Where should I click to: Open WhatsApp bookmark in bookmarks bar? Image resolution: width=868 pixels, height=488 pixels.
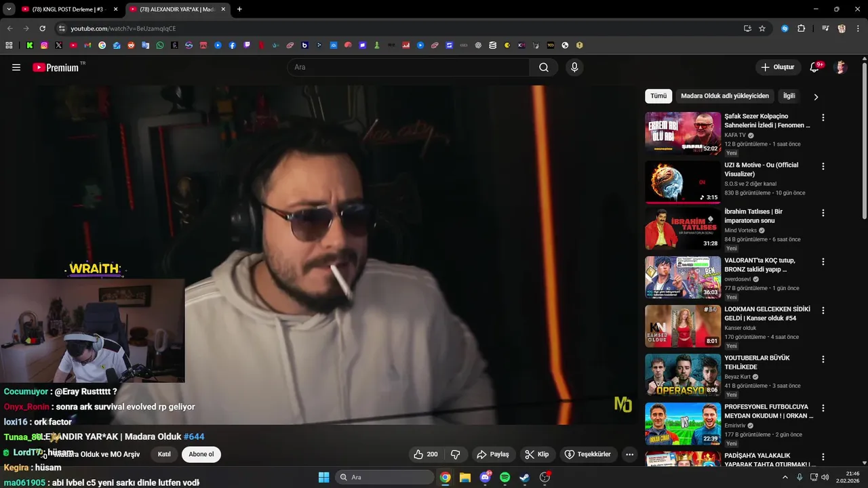pos(160,45)
